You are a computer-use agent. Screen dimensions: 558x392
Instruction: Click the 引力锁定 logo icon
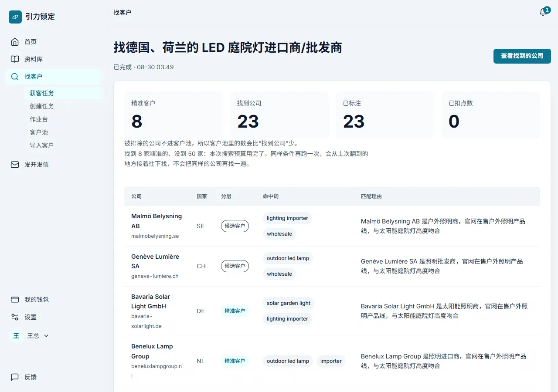(x=15, y=17)
